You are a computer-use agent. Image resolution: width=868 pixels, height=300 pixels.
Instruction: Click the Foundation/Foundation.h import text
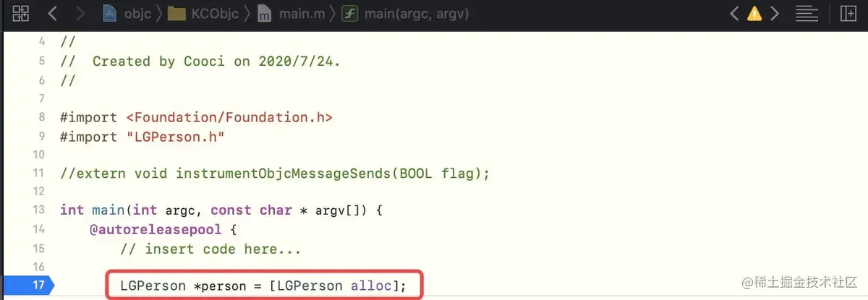pyautogui.click(x=229, y=117)
